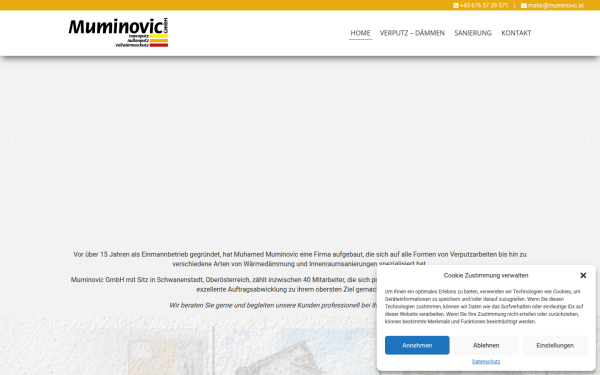Click the phone icon in top bar
600x375 pixels.
coord(456,5)
